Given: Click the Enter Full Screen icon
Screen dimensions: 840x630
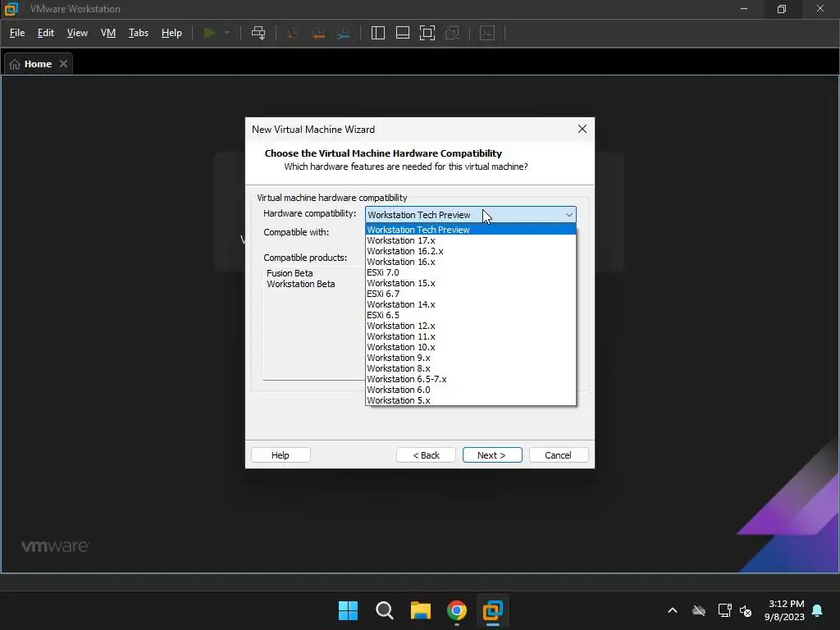Looking at the screenshot, I should click(x=427, y=33).
